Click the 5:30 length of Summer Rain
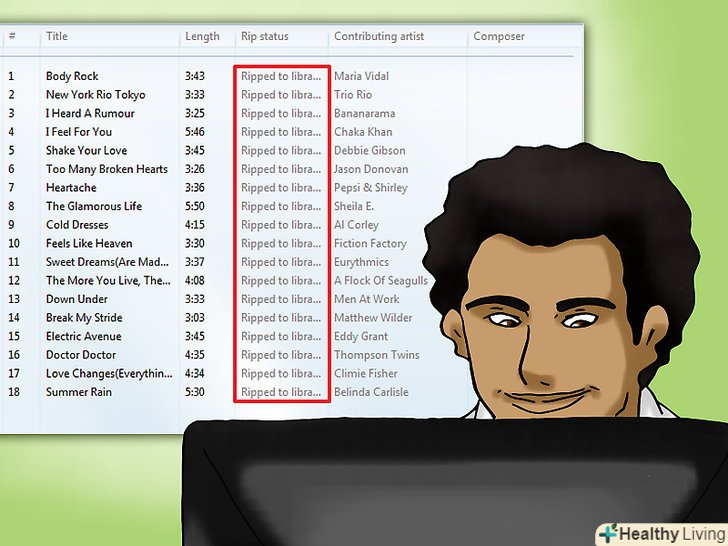The image size is (728, 546). pyautogui.click(x=195, y=392)
